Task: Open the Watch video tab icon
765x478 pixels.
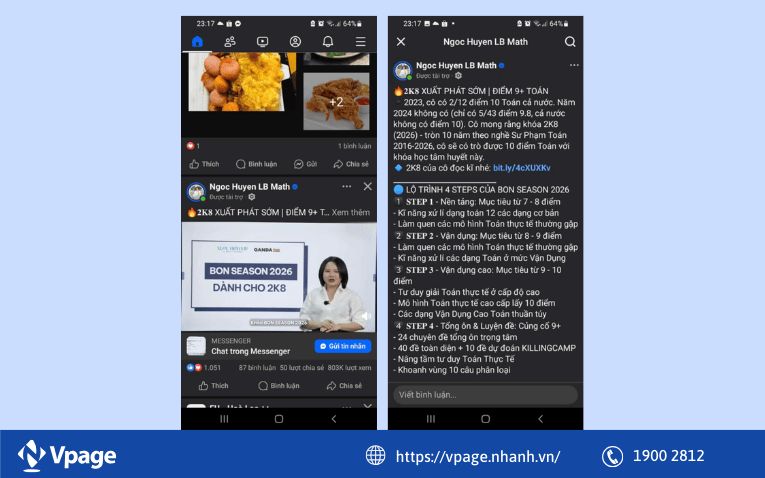Action: [x=262, y=42]
